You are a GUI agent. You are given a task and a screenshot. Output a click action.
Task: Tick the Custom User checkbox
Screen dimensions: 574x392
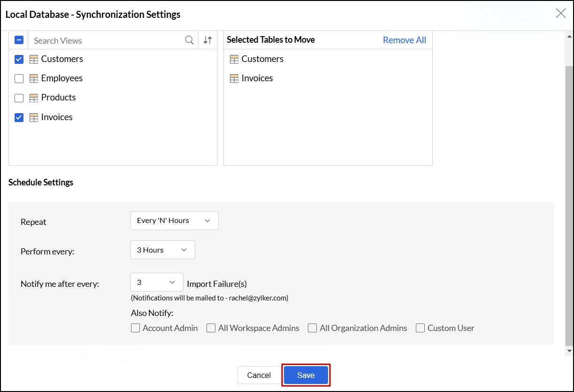coord(420,328)
